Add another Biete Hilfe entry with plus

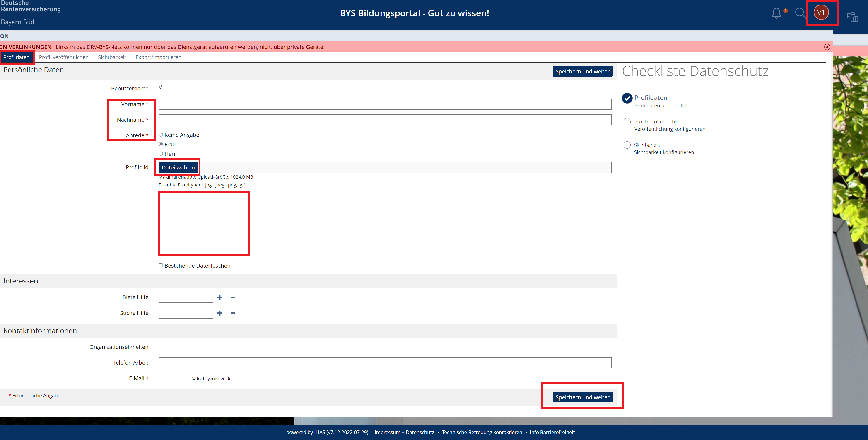pyautogui.click(x=220, y=297)
